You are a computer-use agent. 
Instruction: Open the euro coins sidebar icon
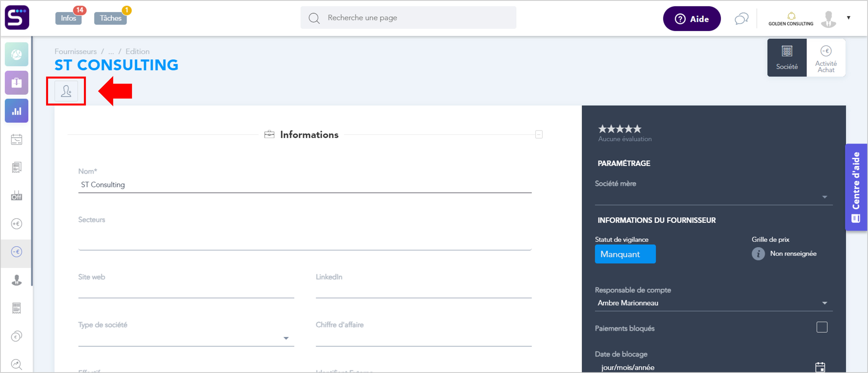(x=17, y=336)
